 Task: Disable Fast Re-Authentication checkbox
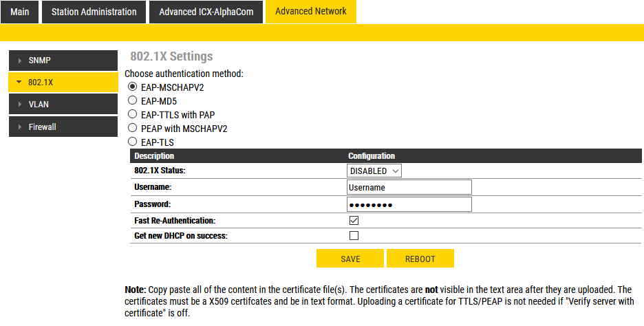coord(354,221)
